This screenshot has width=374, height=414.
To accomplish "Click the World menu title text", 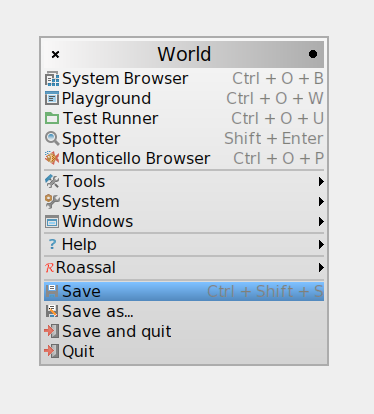I will click(x=184, y=54).
